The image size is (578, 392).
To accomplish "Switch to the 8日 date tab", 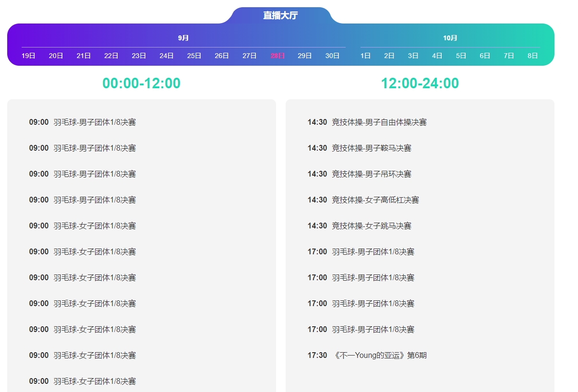I will (x=532, y=56).
